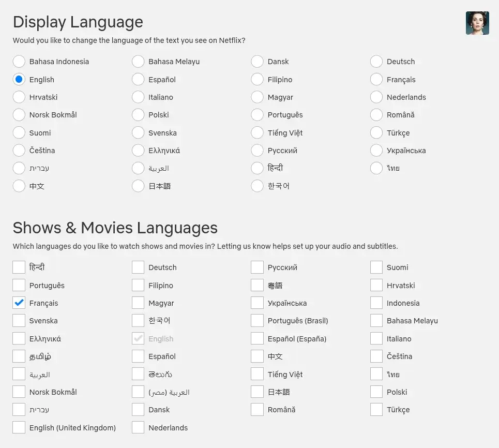This screenshot has height=448, width=499.
Task: Enable Italiano in shows and movies languages
Action: [376, 338]
